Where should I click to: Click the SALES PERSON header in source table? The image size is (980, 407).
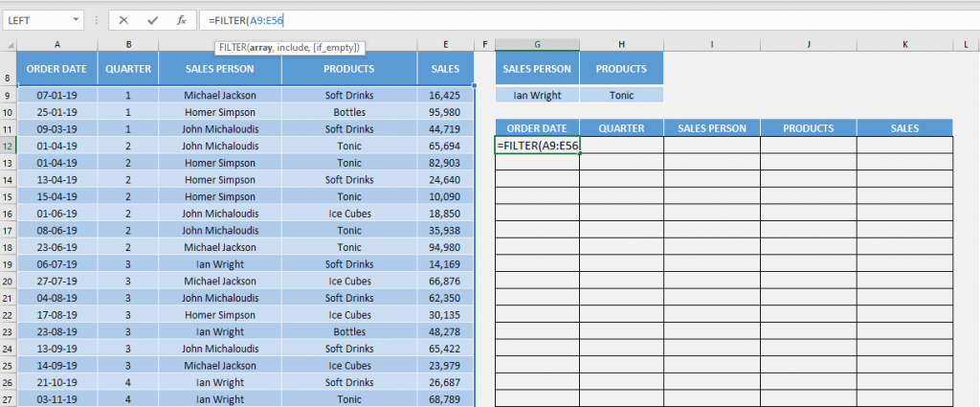(x=220, y=69)
